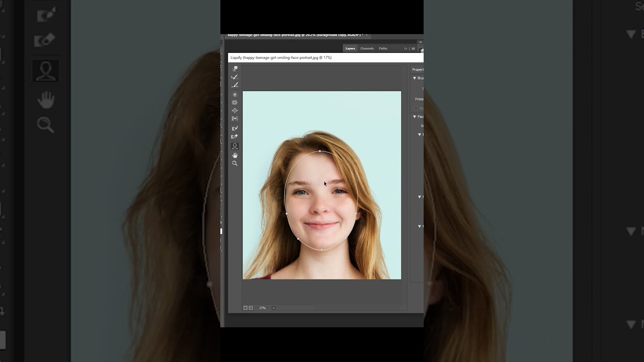Toggle the second sub-section triangle under Face-Aware Liquify
644x362 pixels.
[x=420, y=197]
